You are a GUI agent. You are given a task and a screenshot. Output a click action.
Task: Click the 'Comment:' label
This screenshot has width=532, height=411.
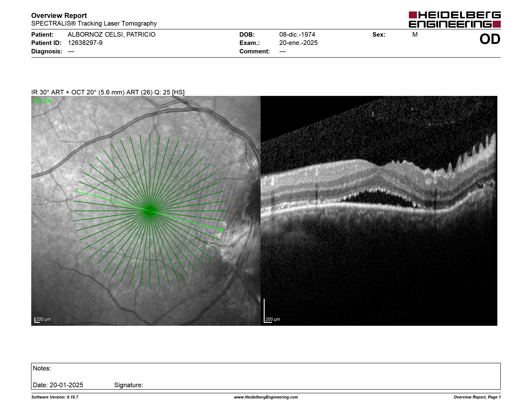click(x=255, y=51)
